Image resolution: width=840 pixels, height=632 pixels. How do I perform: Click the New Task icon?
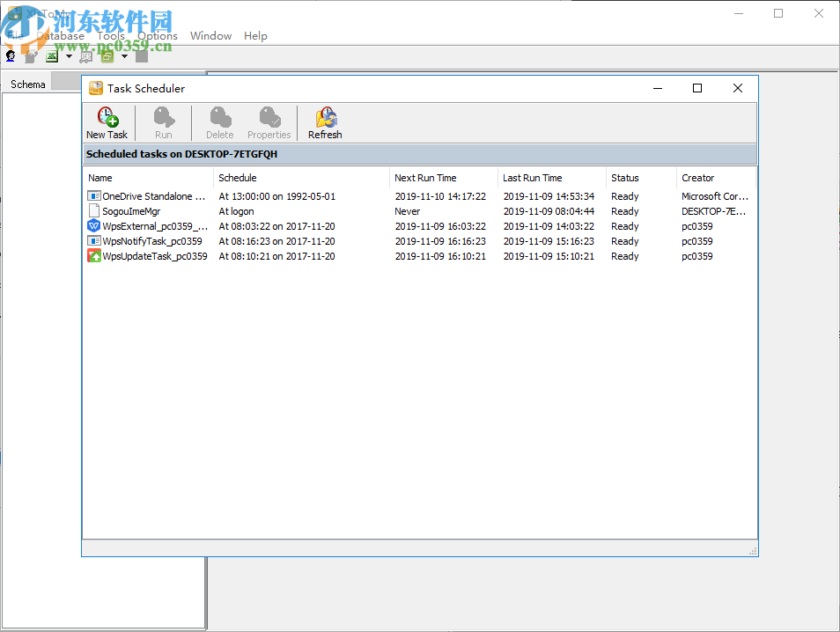click(106, 122)
